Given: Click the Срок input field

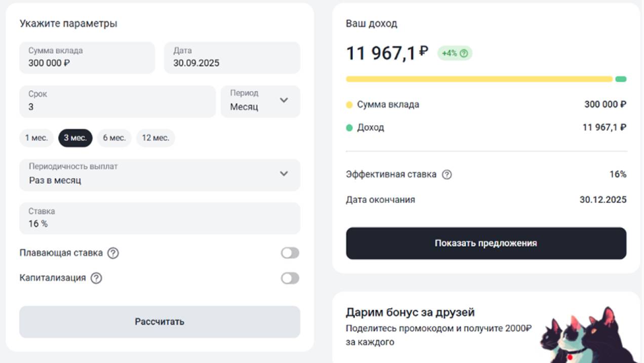Looking at the screenshot, I should point(117,101).
